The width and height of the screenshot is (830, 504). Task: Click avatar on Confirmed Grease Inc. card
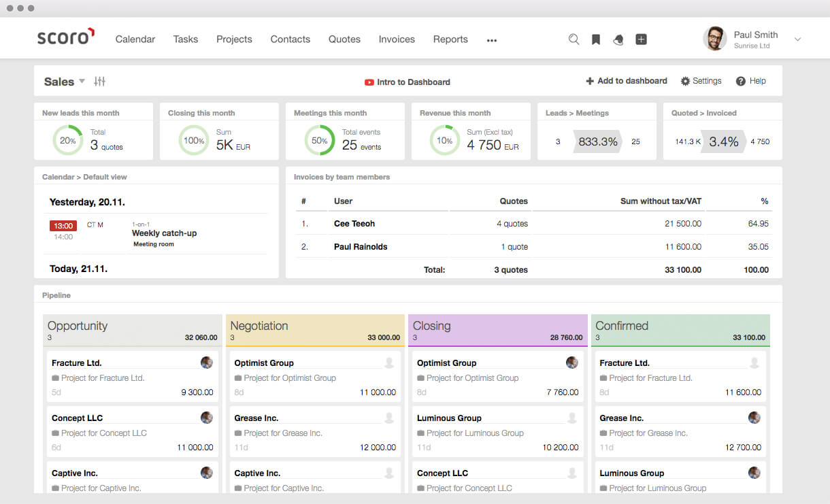tap(754, 418)
